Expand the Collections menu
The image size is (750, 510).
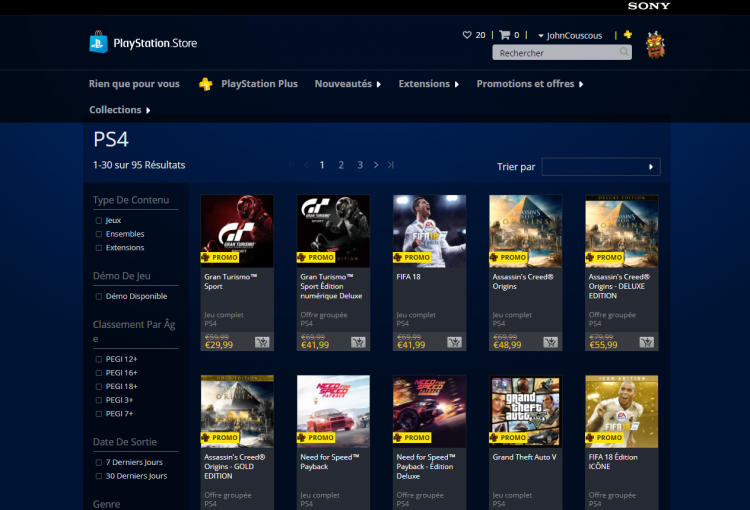pyautogui.click(x=120, y=110)
